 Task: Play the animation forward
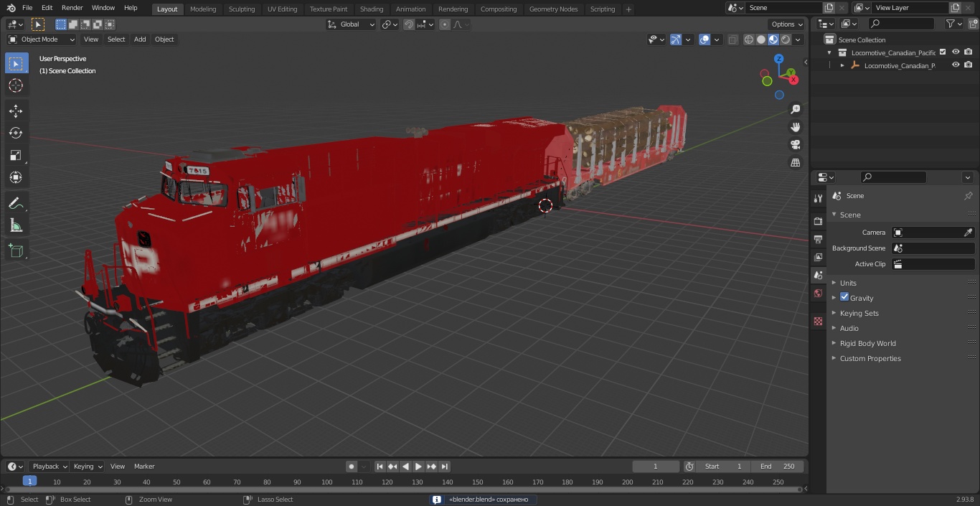tap(418, 467)
